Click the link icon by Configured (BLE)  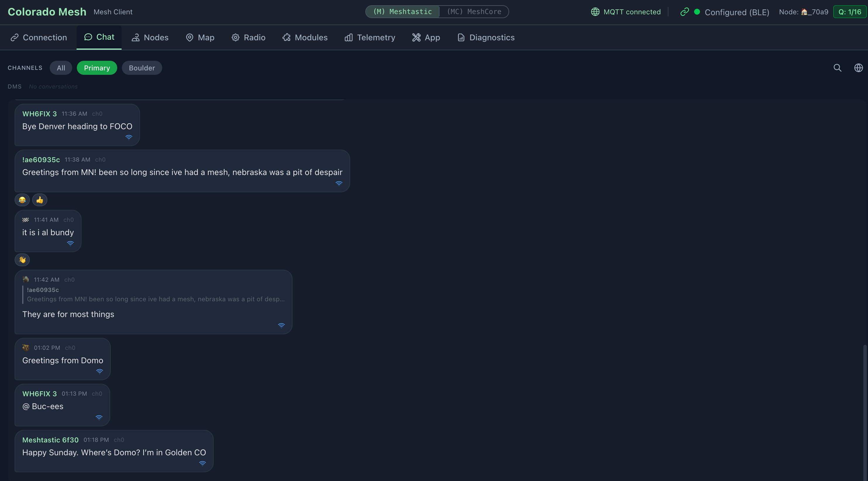pos(684,12)
